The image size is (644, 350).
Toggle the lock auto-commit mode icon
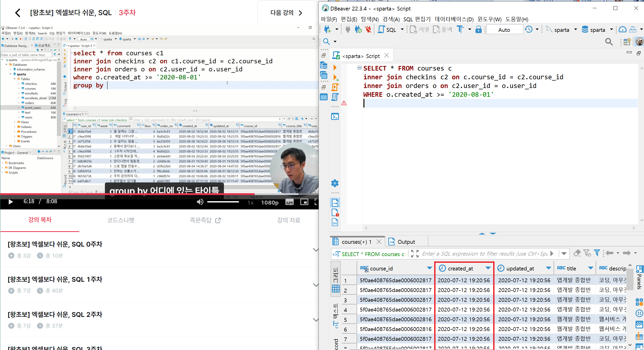click(x=478, y=30)
